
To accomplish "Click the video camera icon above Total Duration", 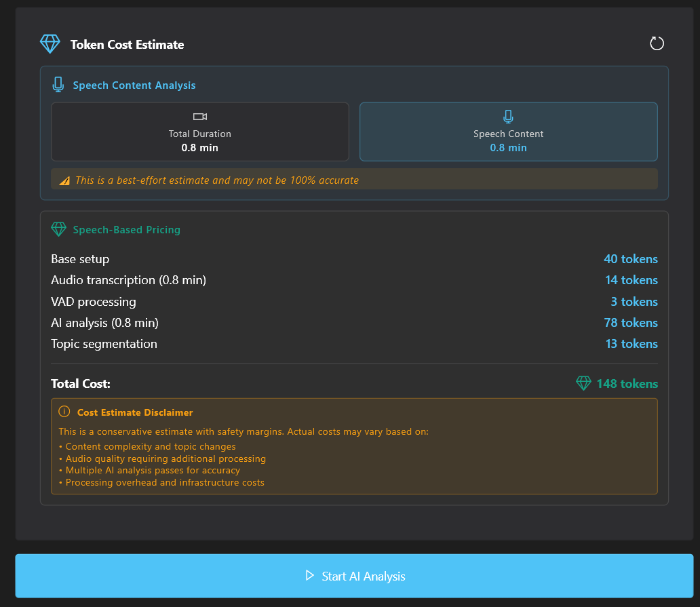I will click(200, 117).
